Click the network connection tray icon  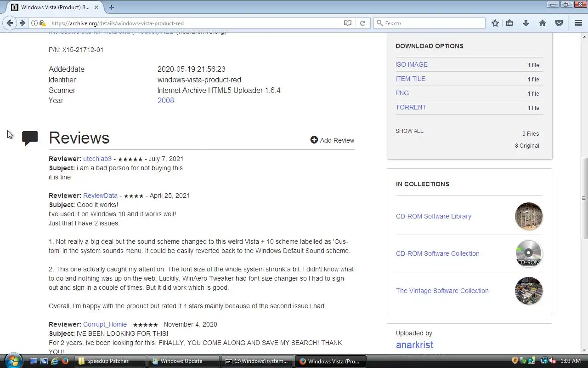coord(544,361)
